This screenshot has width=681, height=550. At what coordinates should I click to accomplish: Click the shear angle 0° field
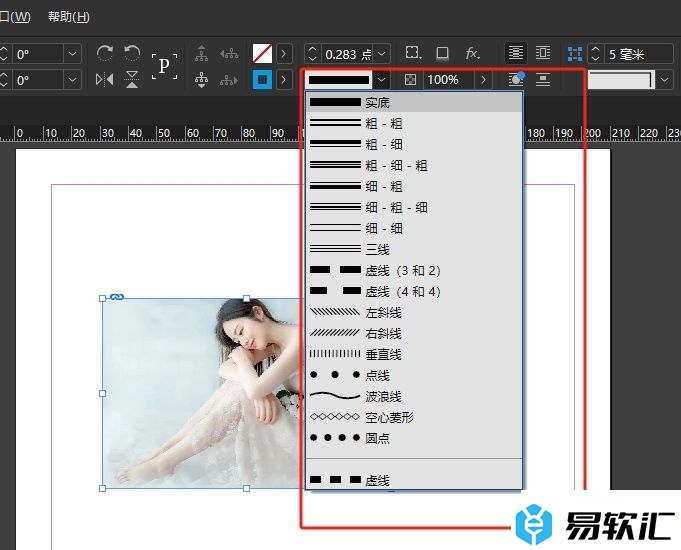coord(38,80)
